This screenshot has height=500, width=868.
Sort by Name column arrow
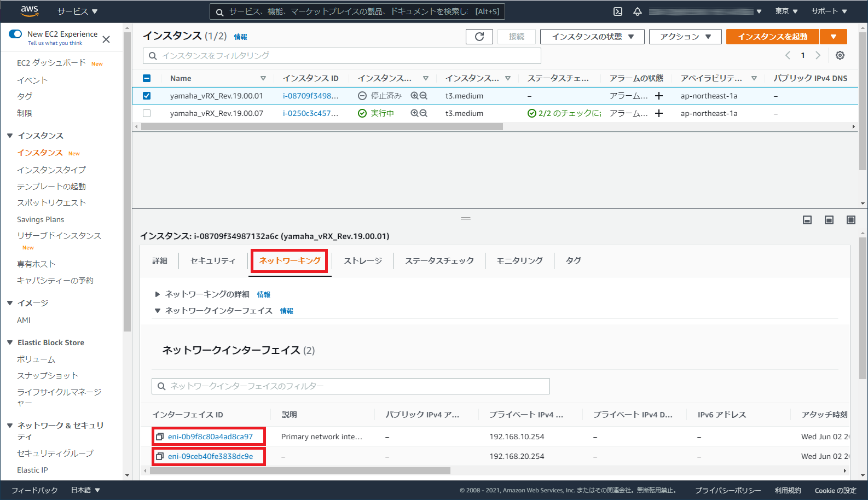click(263, 78)
